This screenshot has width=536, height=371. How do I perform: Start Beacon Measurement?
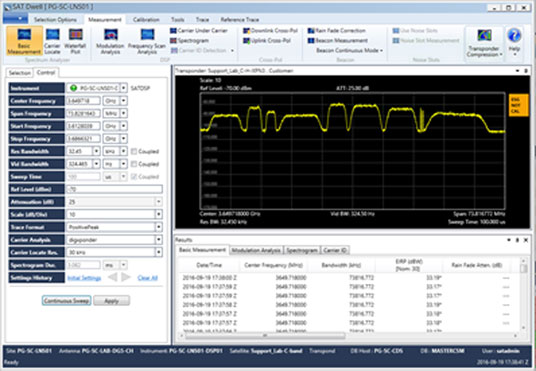(338, 41)
